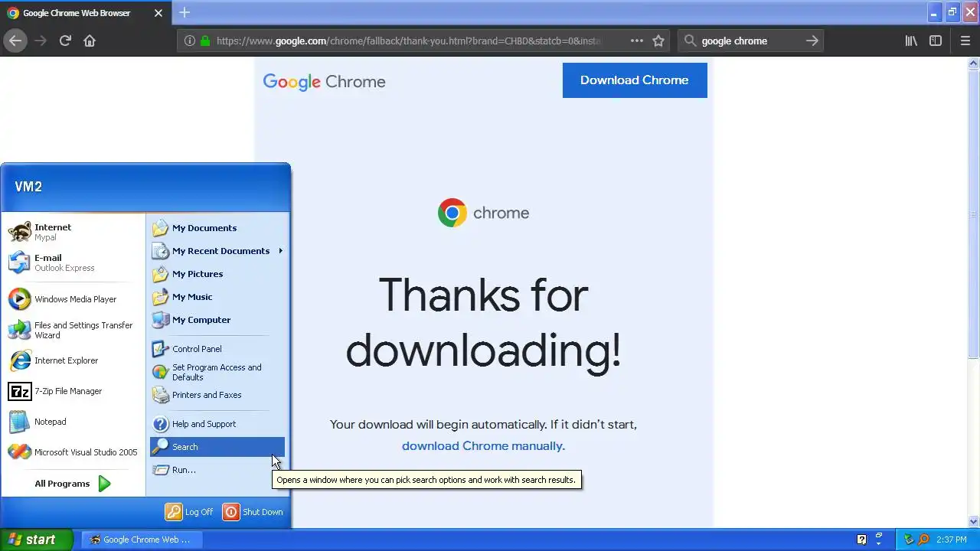The image size is (980, 551).
Task: Click the download Chrome manually link
Action: pyautogui.click(x=483, y=445)
